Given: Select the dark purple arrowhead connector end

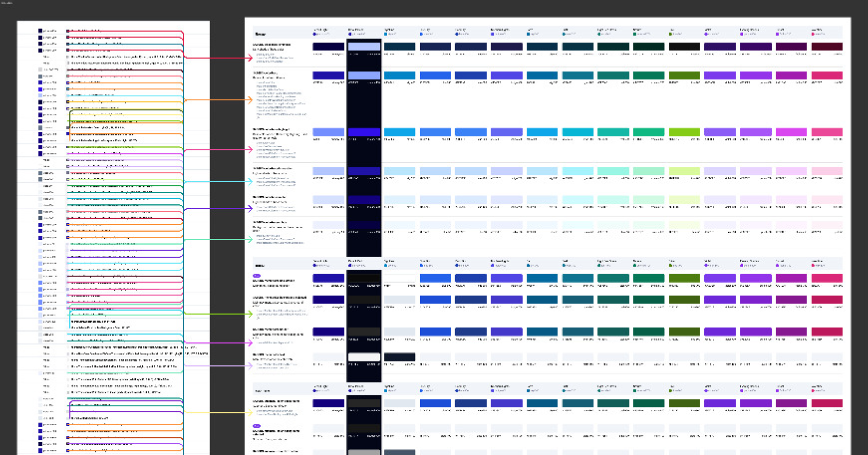Looking at the screenshot, I should pos(250,208).
